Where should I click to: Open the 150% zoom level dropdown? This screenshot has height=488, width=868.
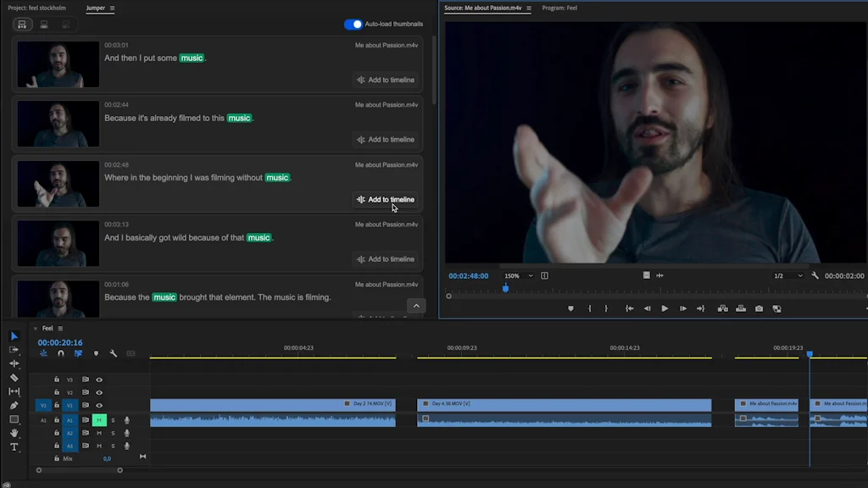point(518,276)
